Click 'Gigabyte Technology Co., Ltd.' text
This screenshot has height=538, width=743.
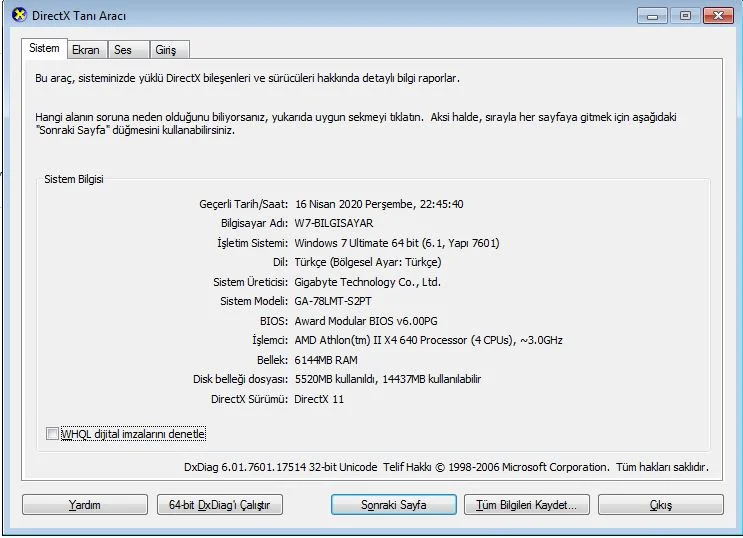[367, 282]
